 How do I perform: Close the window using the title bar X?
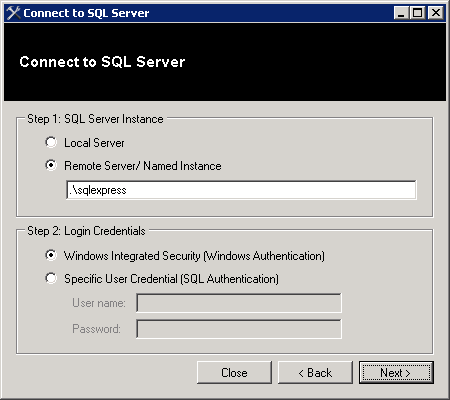(436, 13)
